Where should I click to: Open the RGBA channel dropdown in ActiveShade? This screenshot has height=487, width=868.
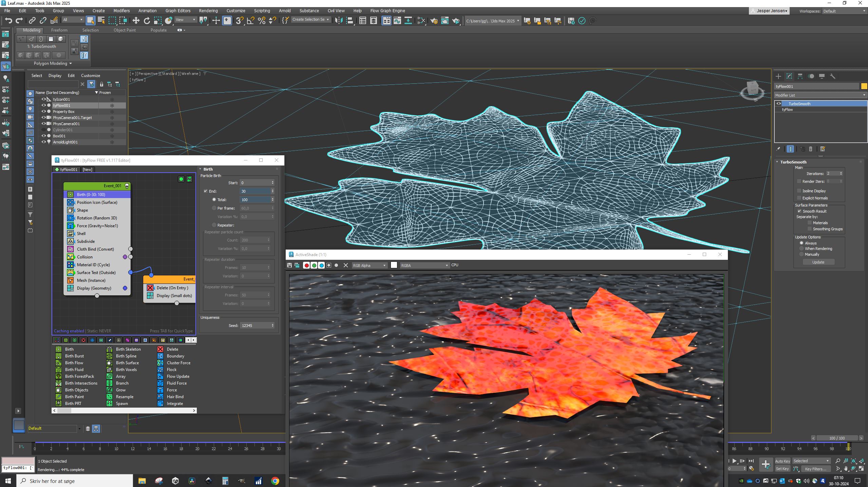[424, 265]
